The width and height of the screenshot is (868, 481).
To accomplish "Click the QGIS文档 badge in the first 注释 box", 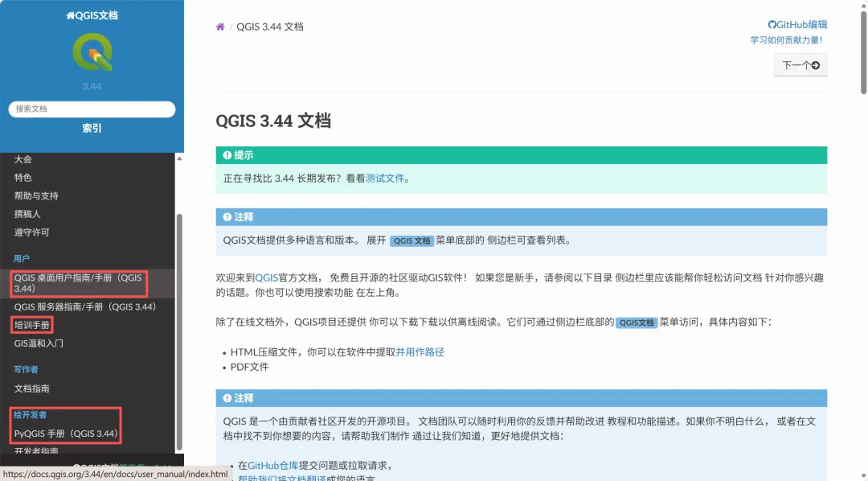I will tap(411, 241).
